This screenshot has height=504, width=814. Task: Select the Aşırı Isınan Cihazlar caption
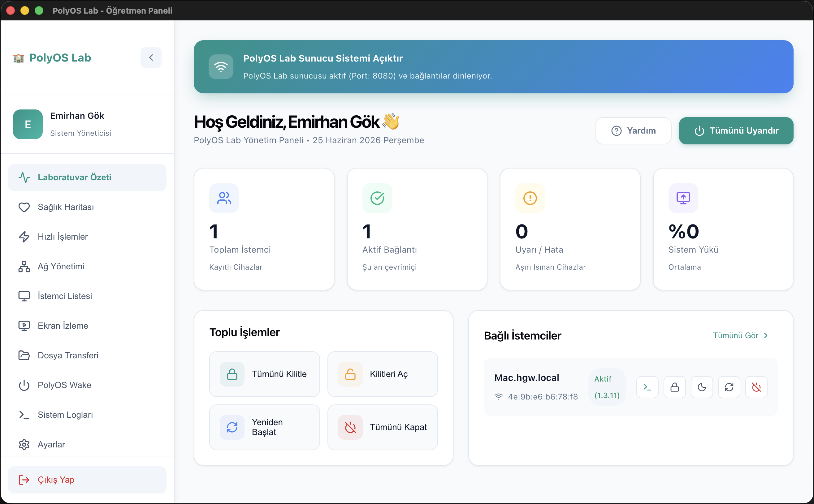[550, 267]
